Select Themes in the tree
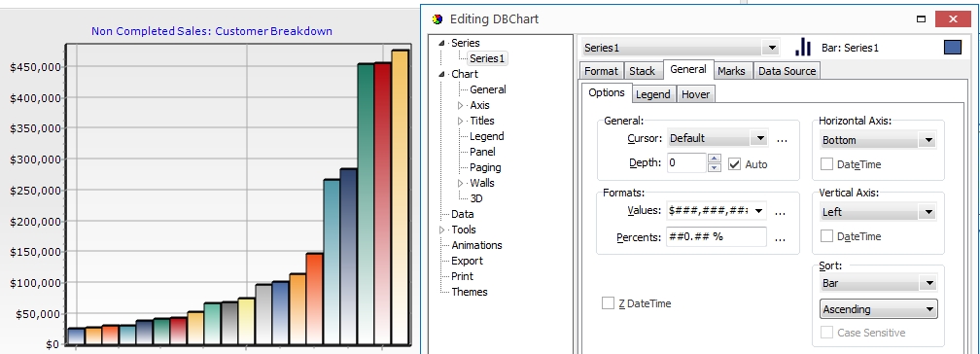This screenshot has height=354, width=980. click(469, 292)
